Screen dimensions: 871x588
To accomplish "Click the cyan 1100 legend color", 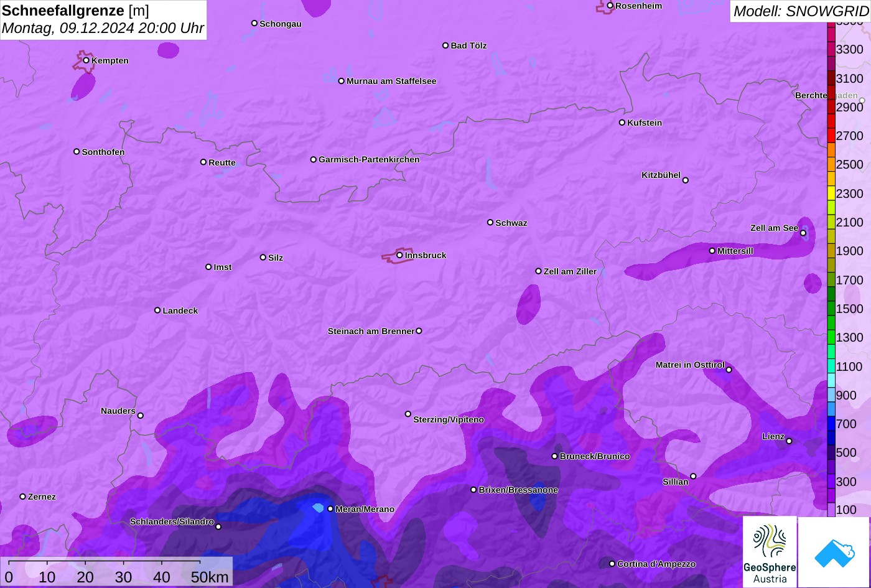I will 831,366.
